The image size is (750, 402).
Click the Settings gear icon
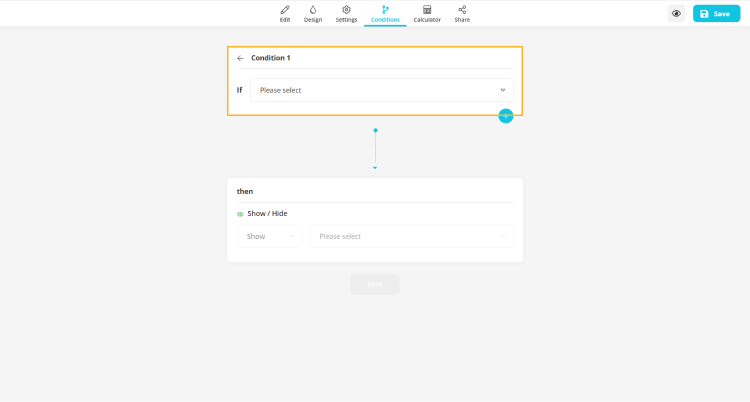pyautogui.click(x=346, y=9)
